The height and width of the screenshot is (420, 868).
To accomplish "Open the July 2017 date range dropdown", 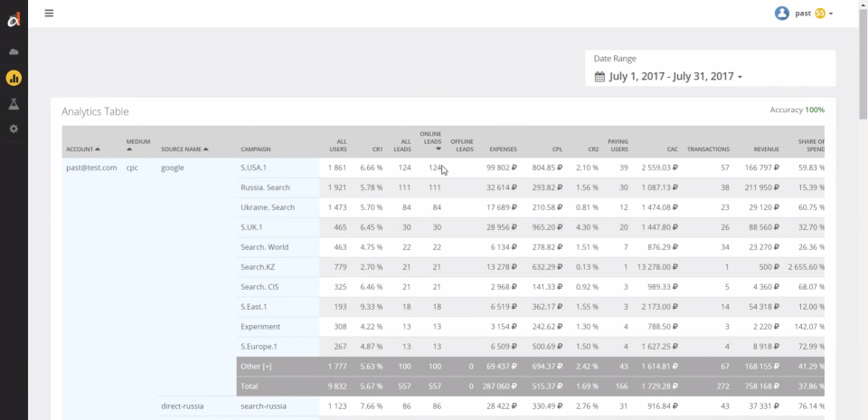I will tap(675, 77).
